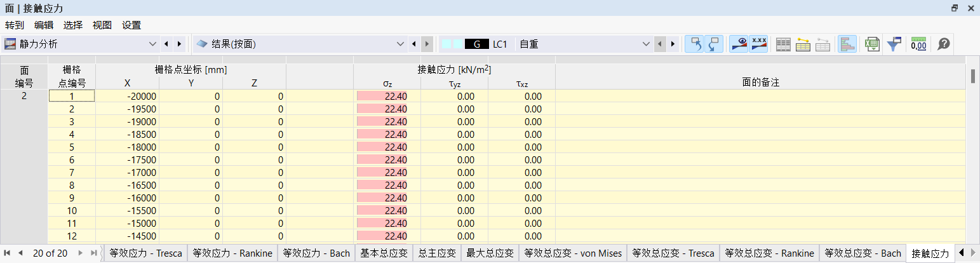980x263 pixels.
Task: Toggle select-table-row-from-graphic sync icon
Action: point(713,44)
